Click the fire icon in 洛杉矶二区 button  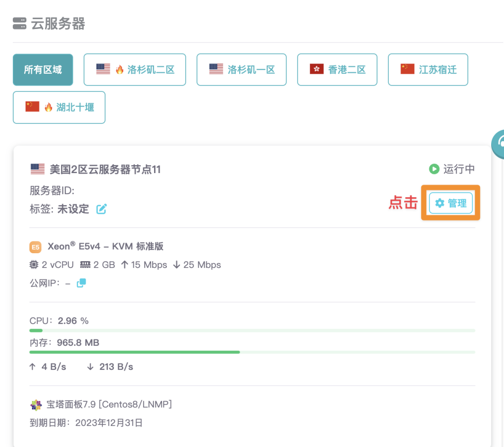pos(120,69)
